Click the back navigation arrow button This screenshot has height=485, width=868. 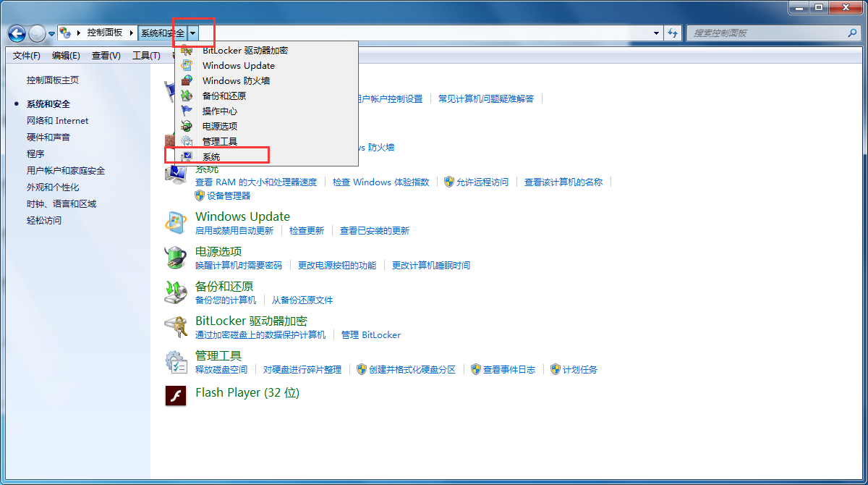17,33
